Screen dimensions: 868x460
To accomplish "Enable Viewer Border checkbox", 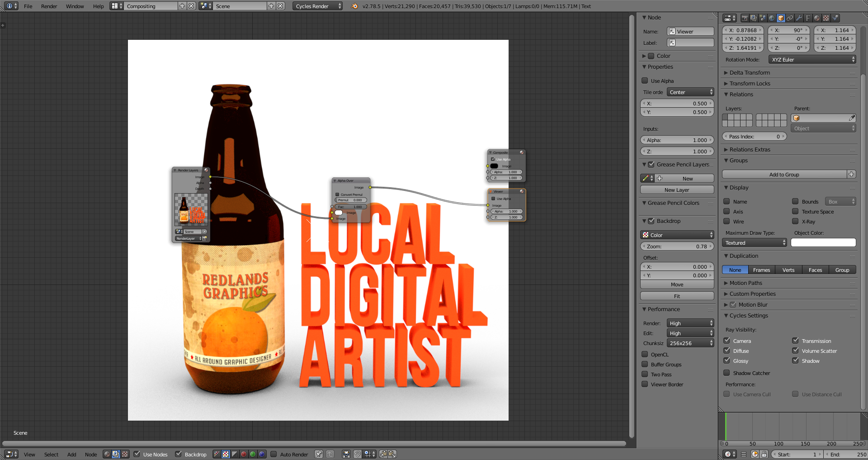I will pos(645,384).
